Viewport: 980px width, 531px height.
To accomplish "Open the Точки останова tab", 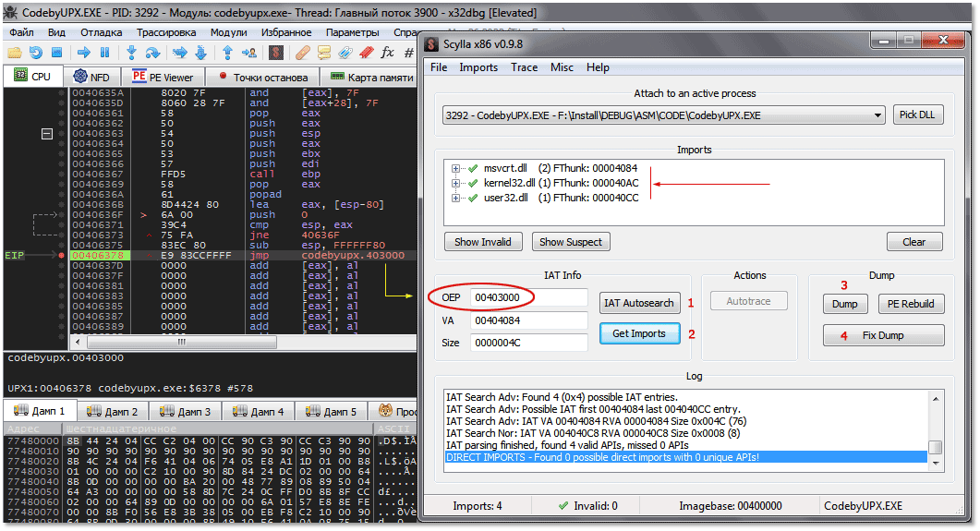I will (263, 77).
